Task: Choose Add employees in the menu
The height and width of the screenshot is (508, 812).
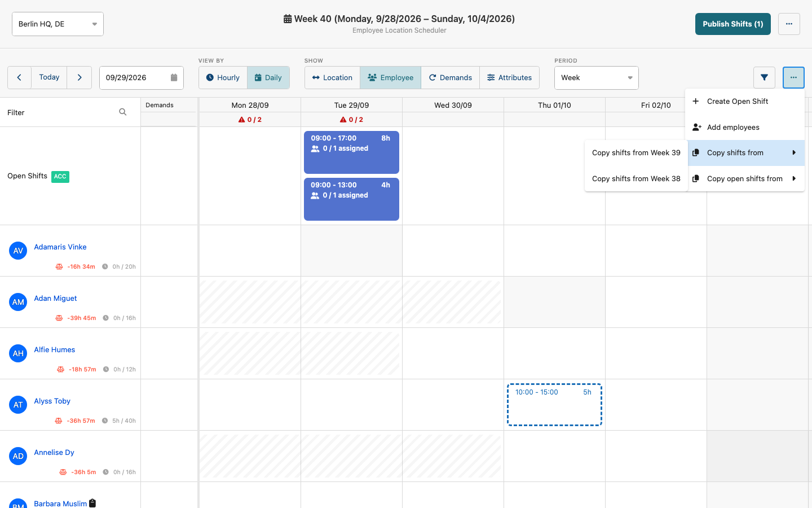Action: [745, 127]
